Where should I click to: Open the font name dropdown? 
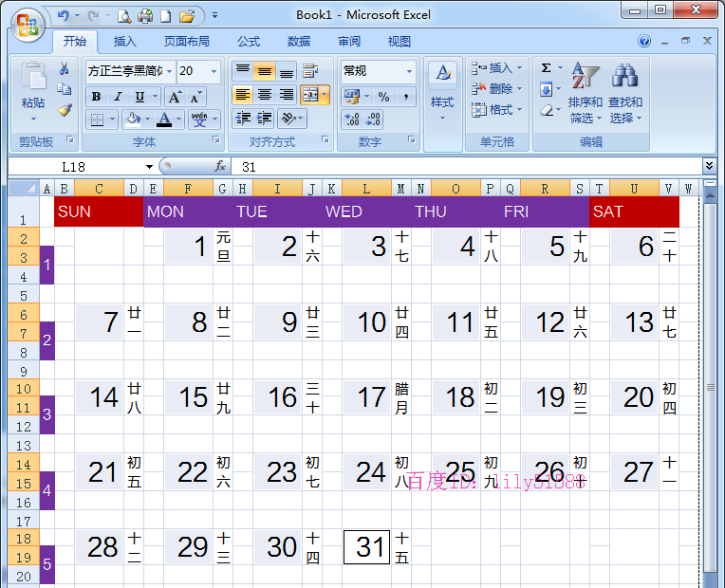click(169, 71)
